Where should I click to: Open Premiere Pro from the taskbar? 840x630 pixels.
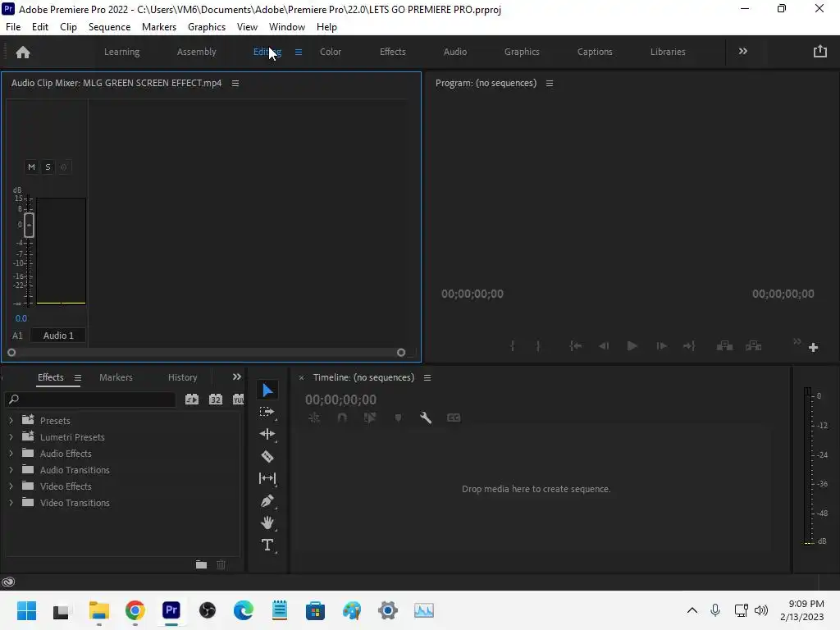click(171, 610)
